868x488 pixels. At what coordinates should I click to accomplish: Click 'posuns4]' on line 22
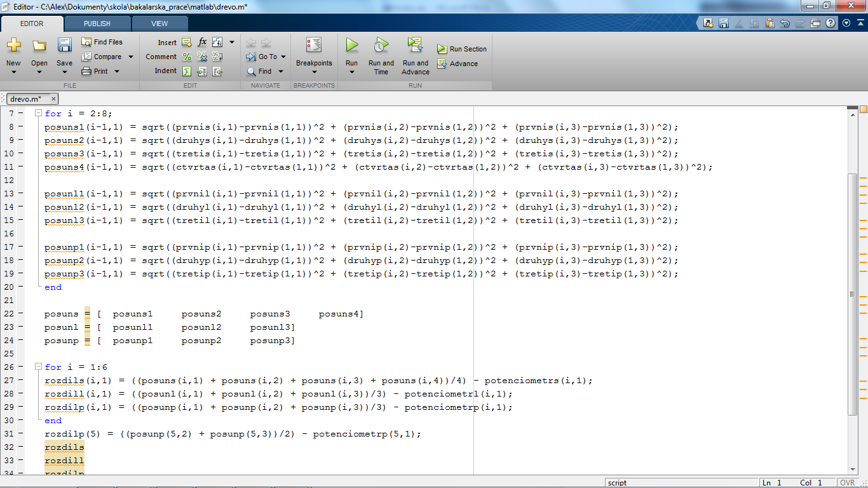coord(341,314)
